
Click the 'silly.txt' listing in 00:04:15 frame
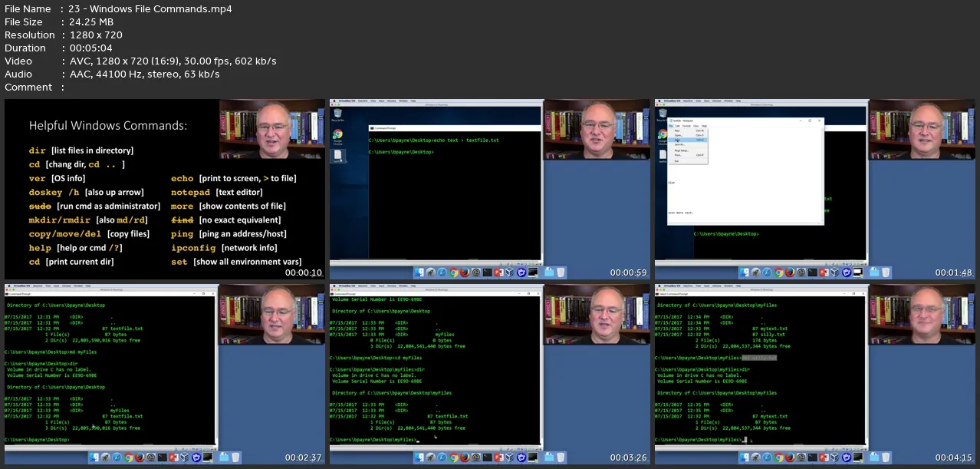(774, 335)
